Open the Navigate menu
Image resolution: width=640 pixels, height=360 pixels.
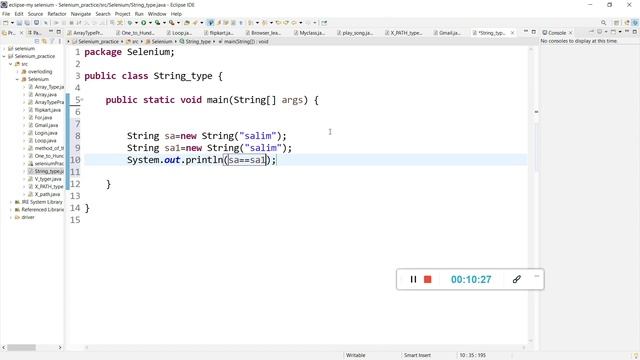pos(81,14)
